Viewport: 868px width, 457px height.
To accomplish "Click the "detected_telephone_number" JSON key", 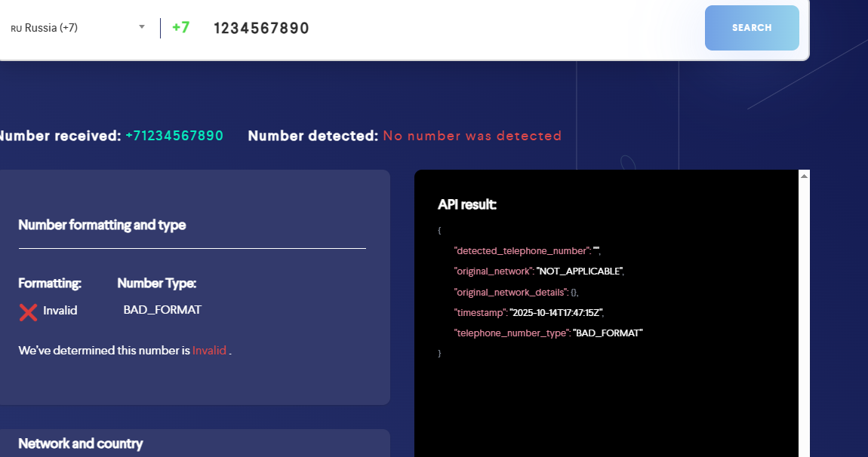I will tap(522, 250).
